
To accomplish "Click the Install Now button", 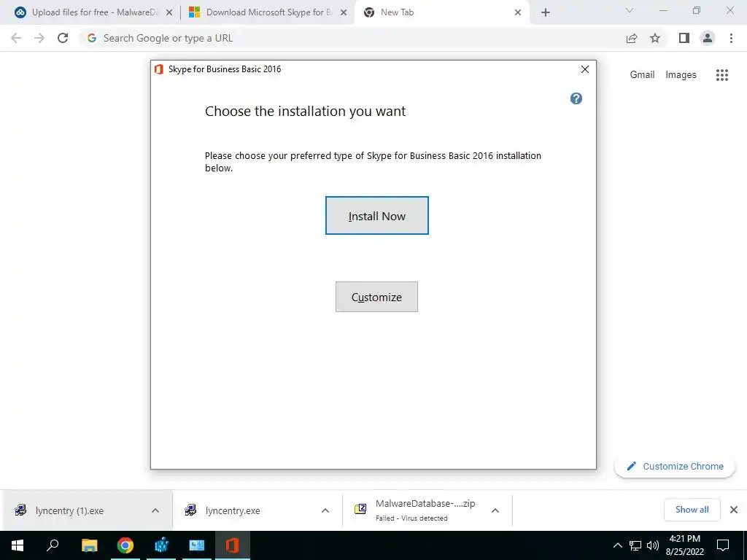I will tap(377, 216).
